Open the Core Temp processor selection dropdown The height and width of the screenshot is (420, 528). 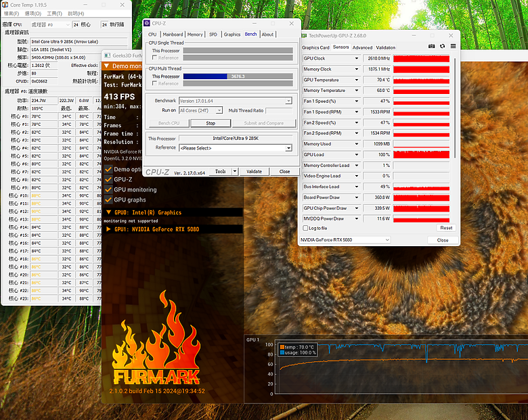[x=51, y=24]
